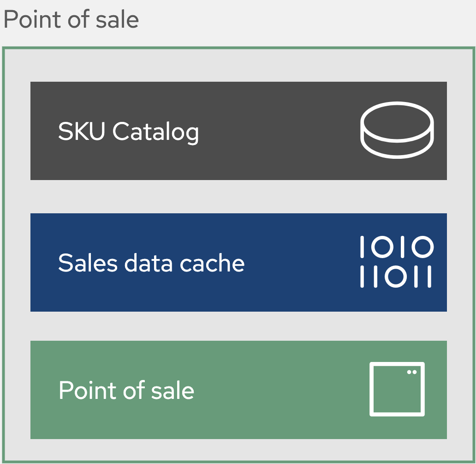Select the "SKU Catalog" label text

pos(128,132)
